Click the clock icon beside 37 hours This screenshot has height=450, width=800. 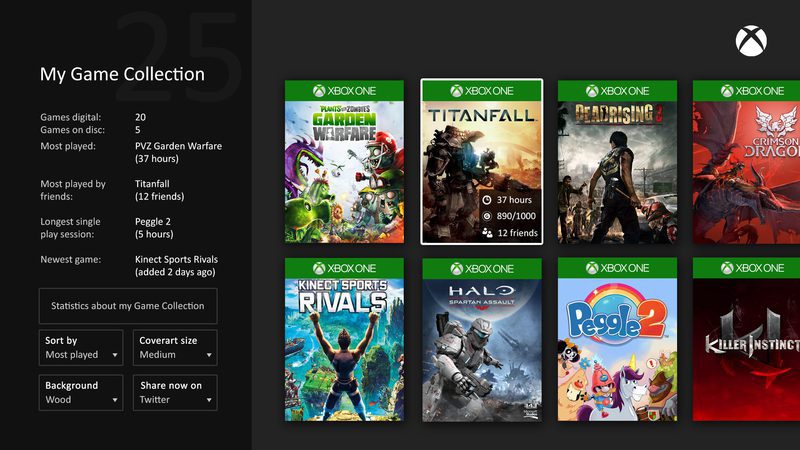[486, 200]
